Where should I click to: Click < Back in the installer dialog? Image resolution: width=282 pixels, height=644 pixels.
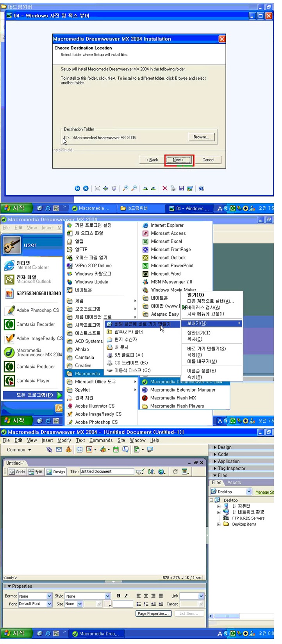152,160
